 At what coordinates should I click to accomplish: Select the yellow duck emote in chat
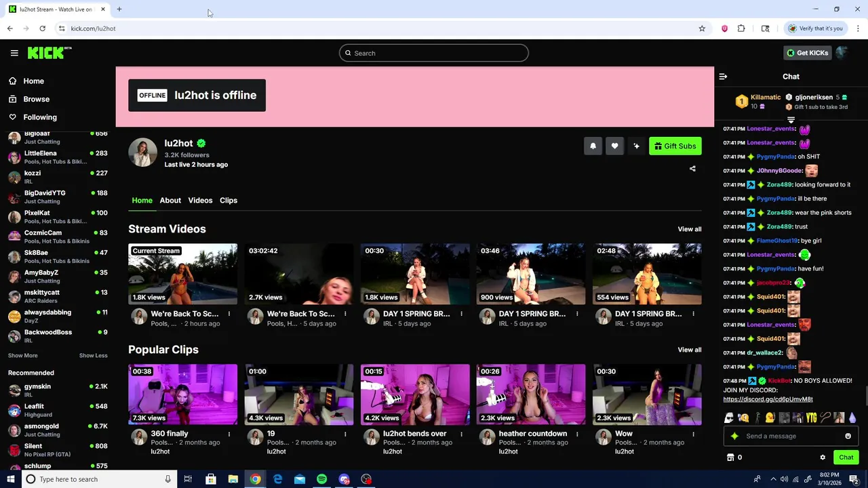tap(770, 418)
